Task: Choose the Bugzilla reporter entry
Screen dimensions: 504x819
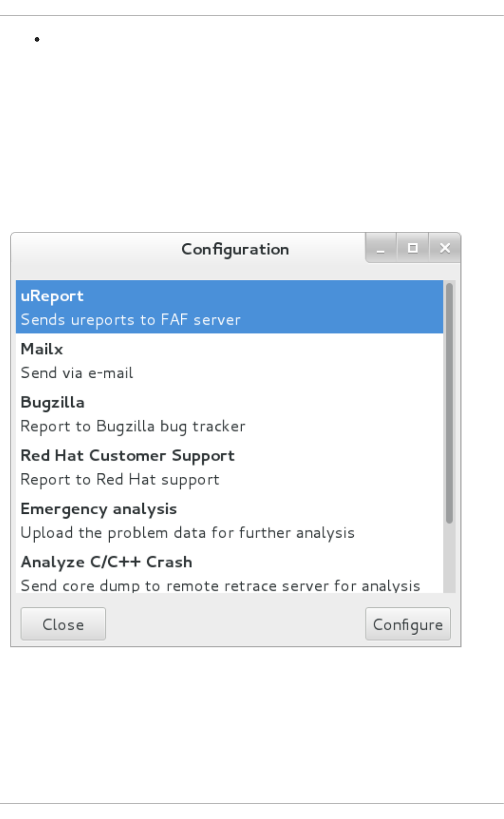Action: [229, 414]
